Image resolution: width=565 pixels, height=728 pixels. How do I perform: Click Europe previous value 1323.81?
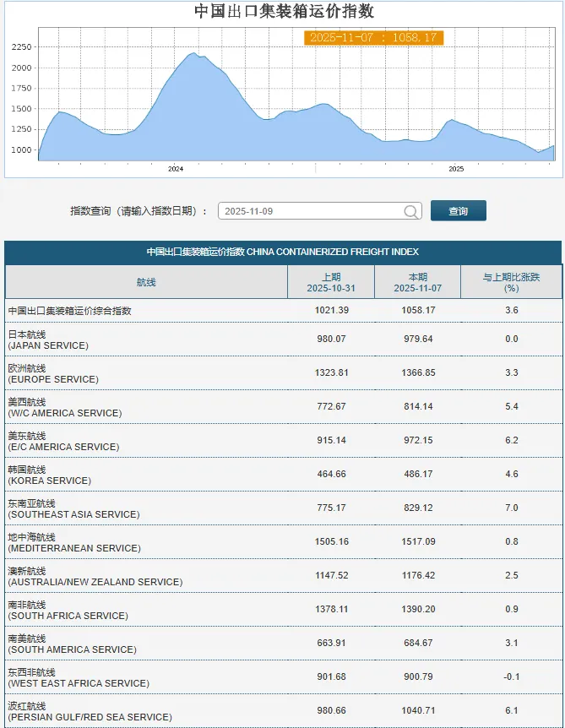[x=331, y=372]
